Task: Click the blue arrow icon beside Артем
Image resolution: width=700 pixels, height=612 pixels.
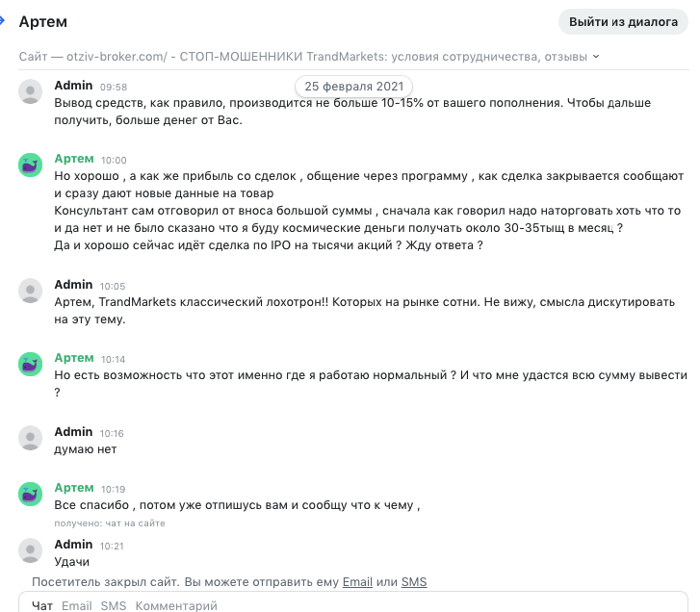Action: [x=2, y=20]
